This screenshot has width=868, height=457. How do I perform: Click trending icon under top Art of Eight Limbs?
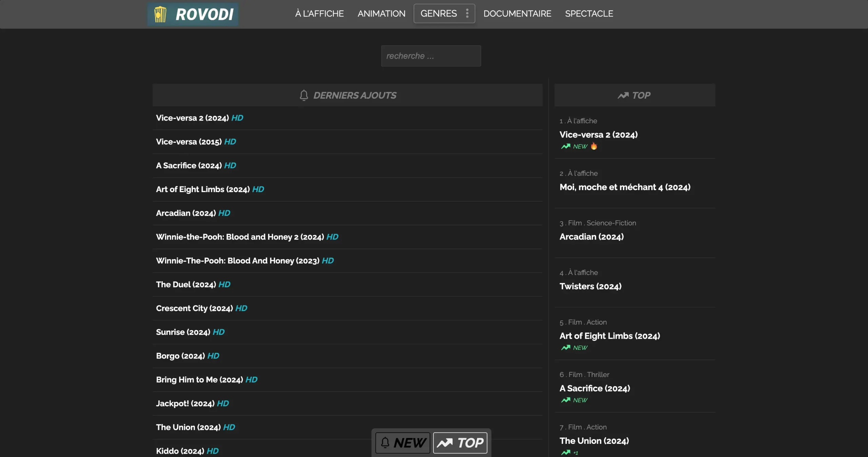point(566,348)
